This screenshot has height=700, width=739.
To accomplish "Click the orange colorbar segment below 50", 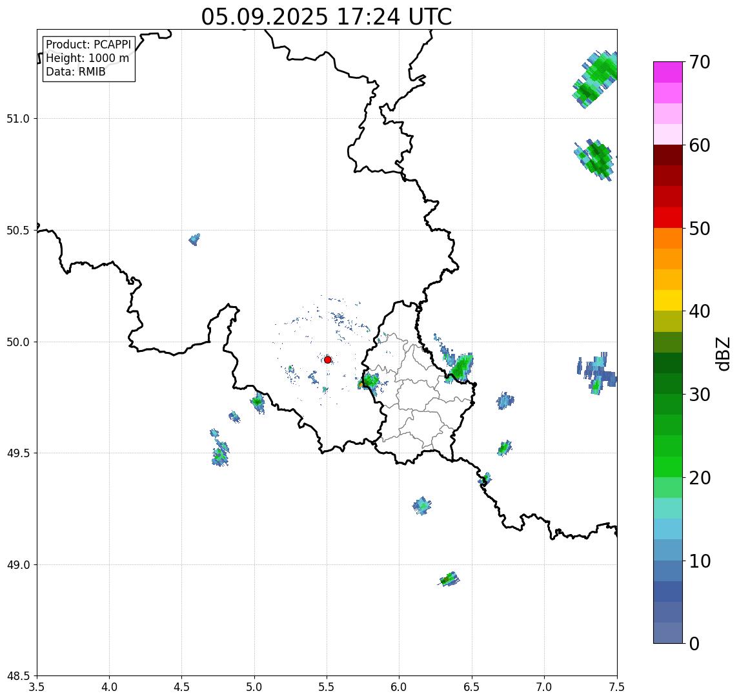I will coord(668,238).
